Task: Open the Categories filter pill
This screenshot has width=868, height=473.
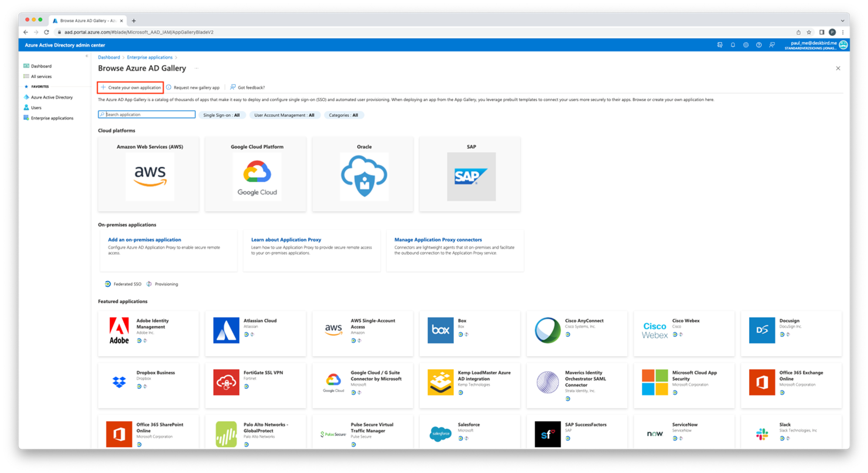Action: (343, 115)
